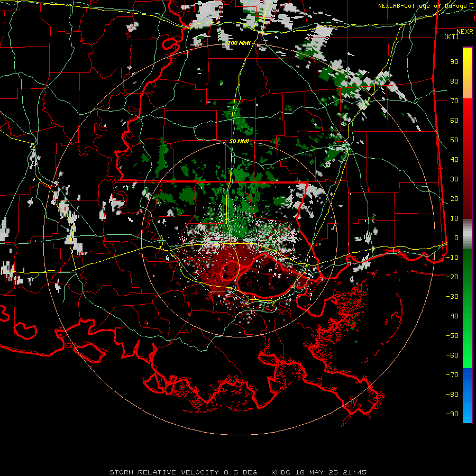Click the positive 40 scale label
This screenshot has height=476, width=476.
[454, 160]
